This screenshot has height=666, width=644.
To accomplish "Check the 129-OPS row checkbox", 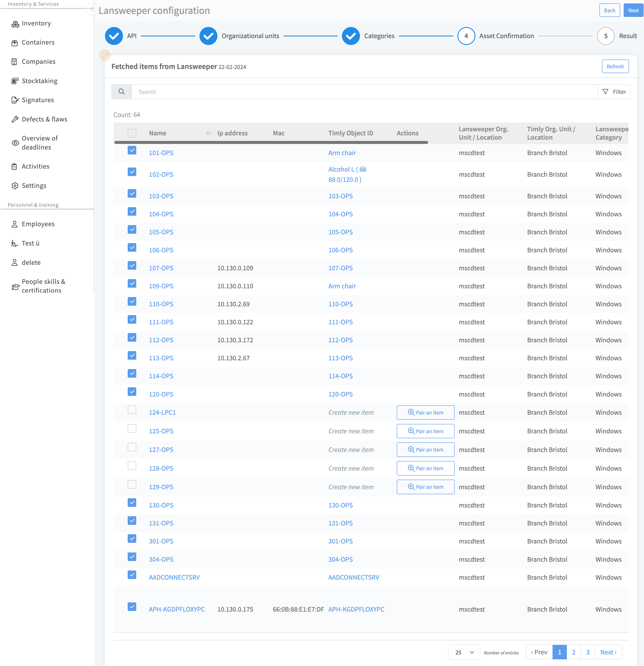I will (x=132, y=485).
